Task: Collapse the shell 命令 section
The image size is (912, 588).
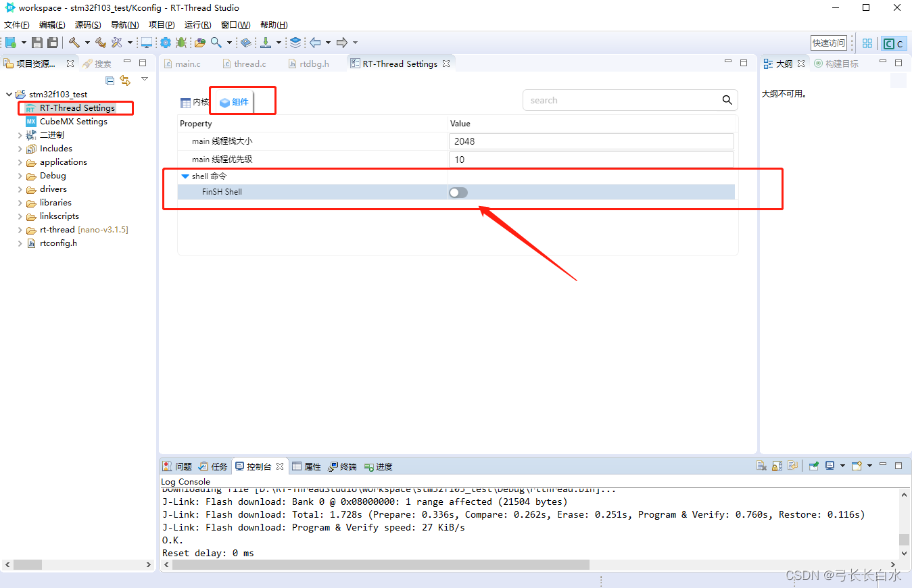Action: (x=185, y=176)
